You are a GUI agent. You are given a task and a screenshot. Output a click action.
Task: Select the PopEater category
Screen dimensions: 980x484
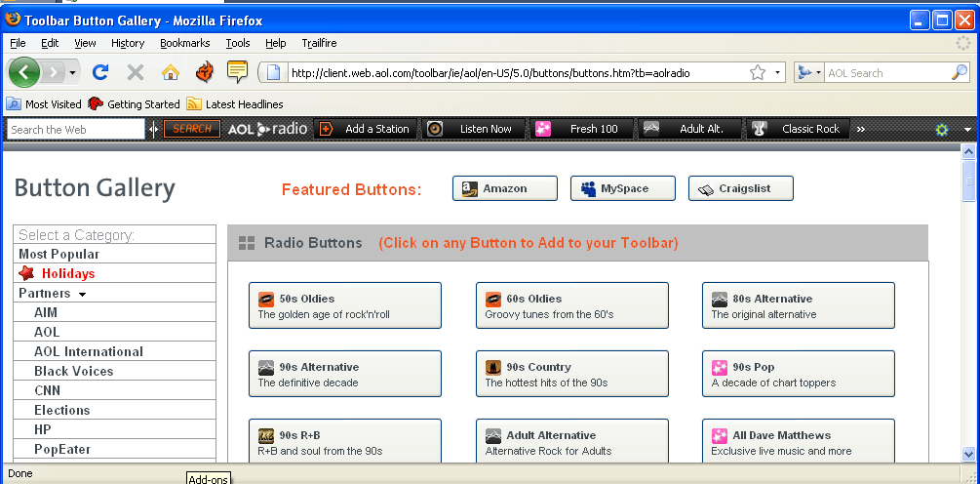(114, 449)
